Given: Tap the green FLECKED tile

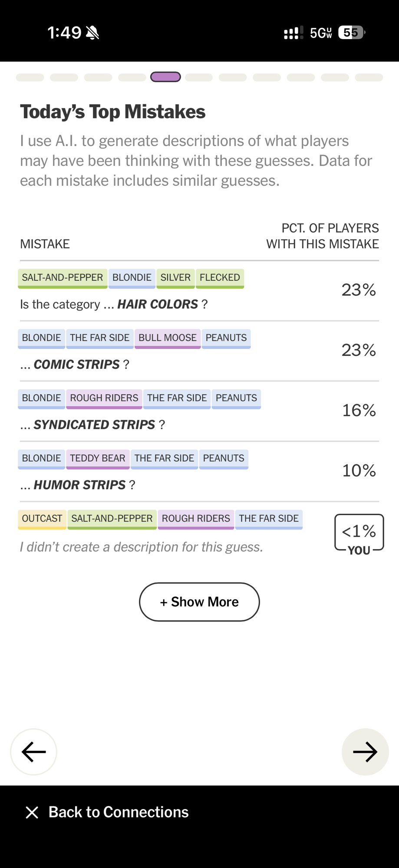Looking at the screenshot, I should click(x=220, y=278).
